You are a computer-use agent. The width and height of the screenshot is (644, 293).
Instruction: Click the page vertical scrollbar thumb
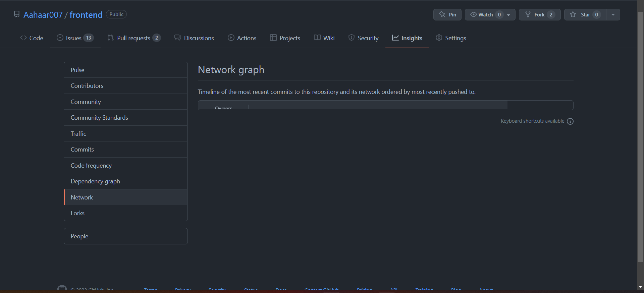[640, 137]
